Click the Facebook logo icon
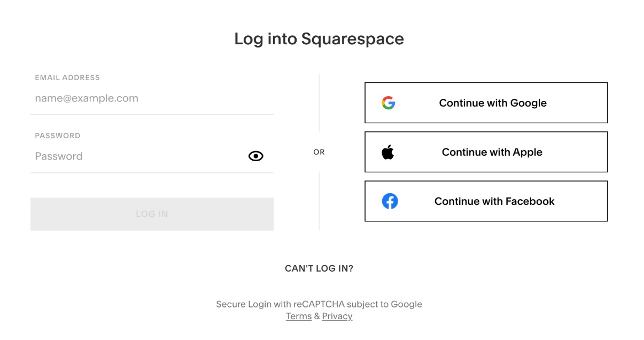This screenshot has height=340, width=644. tap(390, 201)
